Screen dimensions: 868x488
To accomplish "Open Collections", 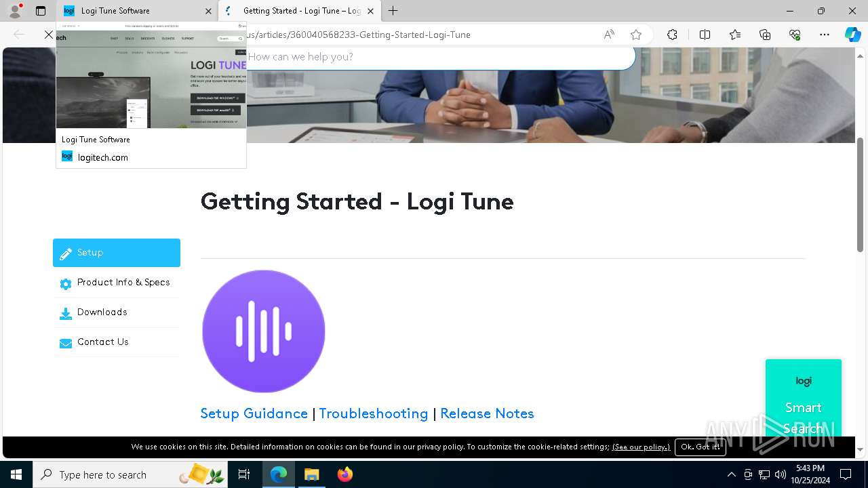I will click(765, 35).
